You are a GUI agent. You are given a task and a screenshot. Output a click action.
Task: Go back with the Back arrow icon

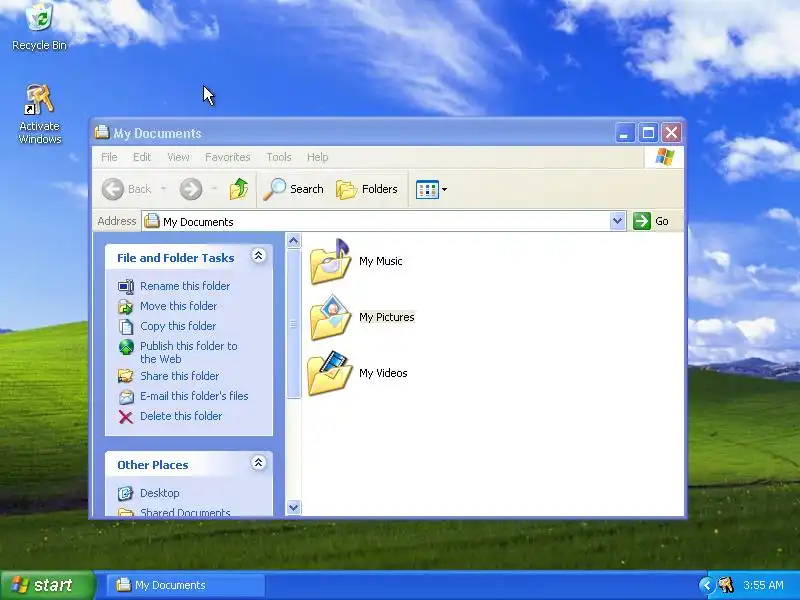coord(112,189)
